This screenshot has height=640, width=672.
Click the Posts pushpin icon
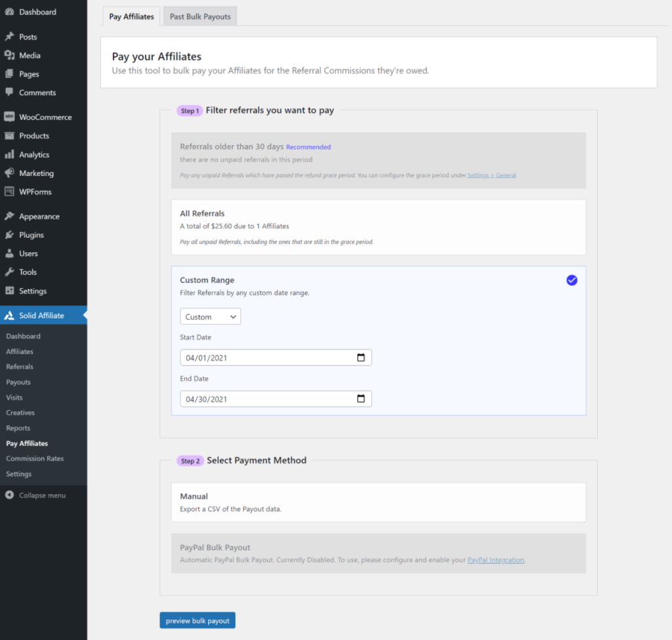coord(9,37)
